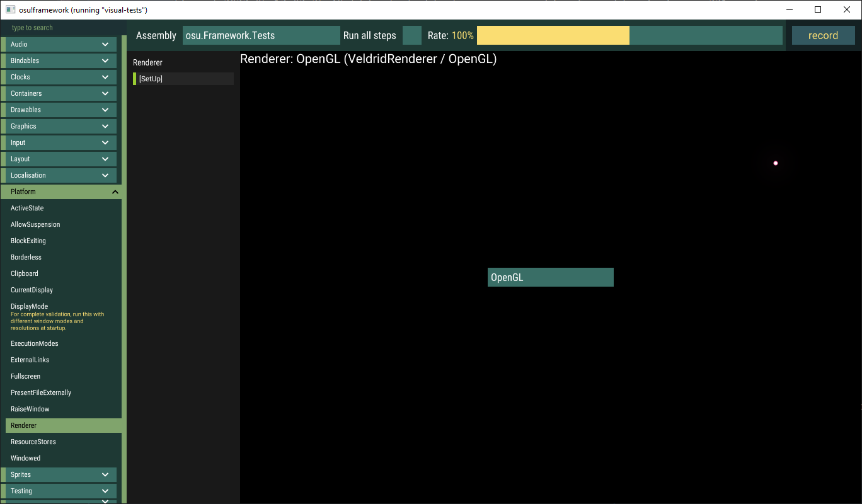Open the Input tests category
Image resolution: width=862 pixels, height=504 pixels.
click(60, 142)
